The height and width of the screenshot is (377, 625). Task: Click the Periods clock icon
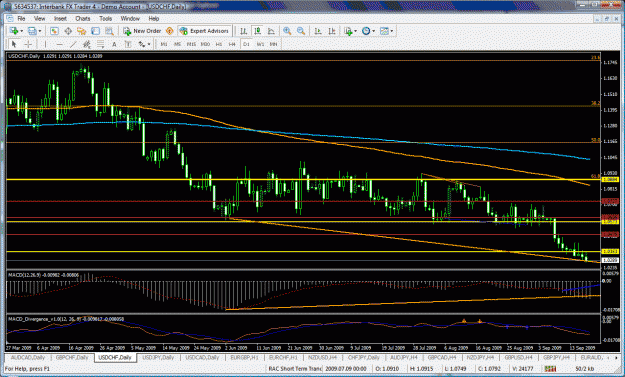coord(366,31)
